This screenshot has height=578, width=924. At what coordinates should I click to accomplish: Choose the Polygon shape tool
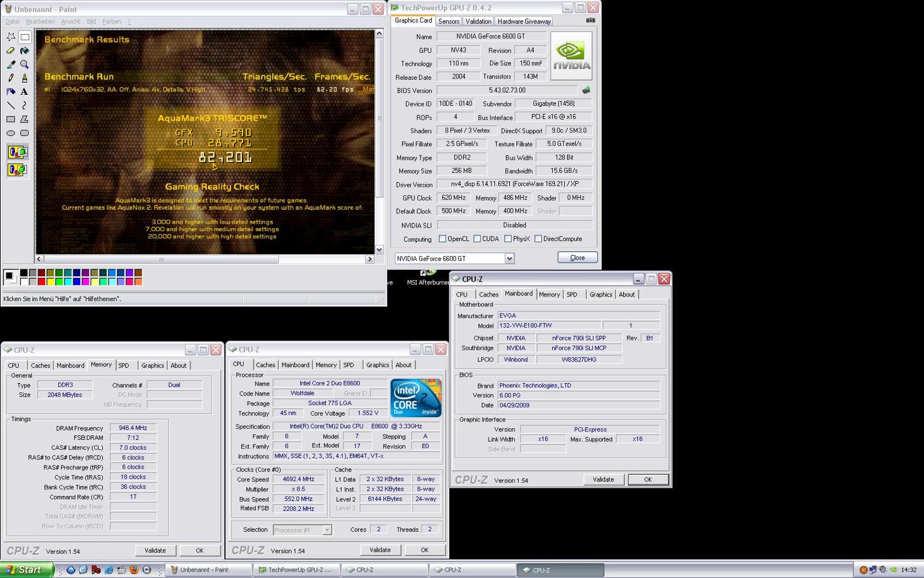tap(25, 119)
